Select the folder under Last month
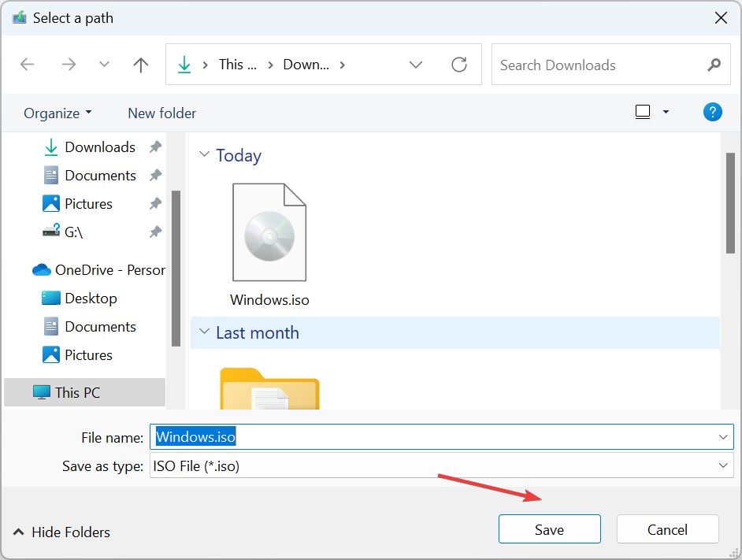Viewport: 742px width, 560px height. pos(269,388)
